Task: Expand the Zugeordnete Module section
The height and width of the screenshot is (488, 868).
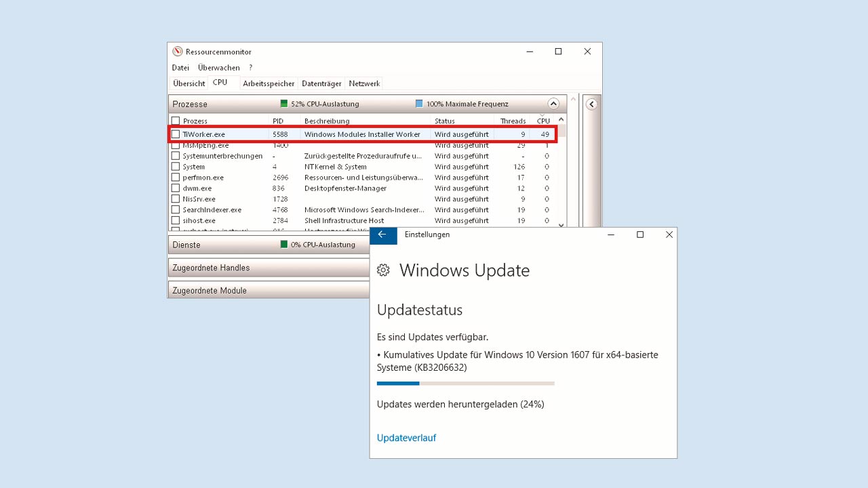Action: 269,290
